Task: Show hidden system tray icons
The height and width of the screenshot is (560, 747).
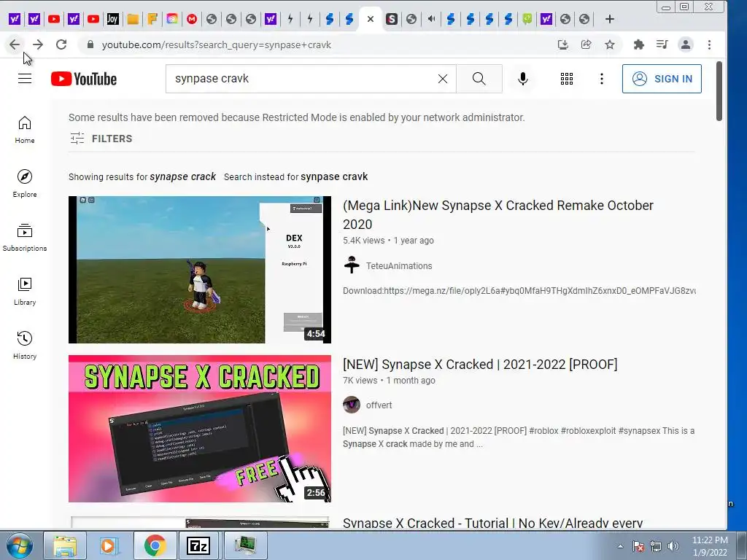Action: point(620,546)
